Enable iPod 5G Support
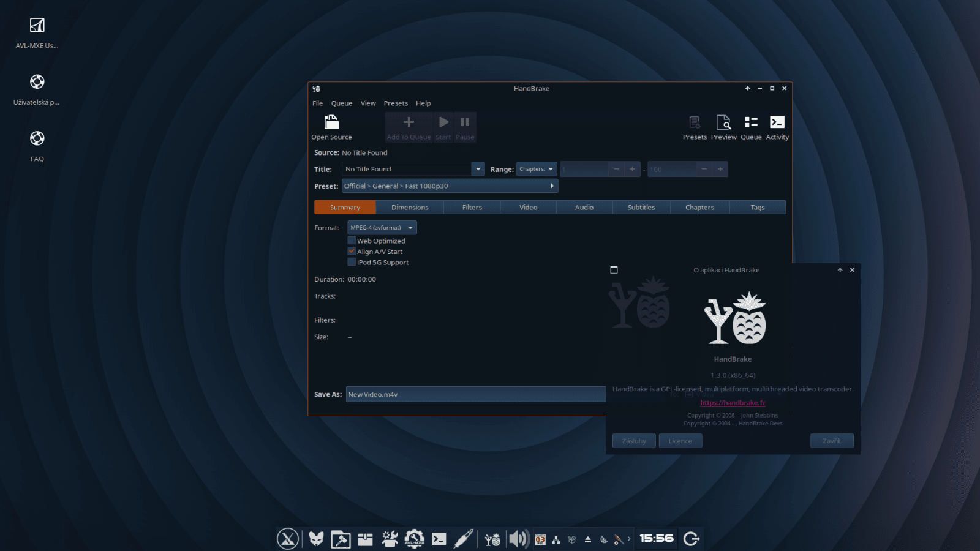 click(352, 262)
